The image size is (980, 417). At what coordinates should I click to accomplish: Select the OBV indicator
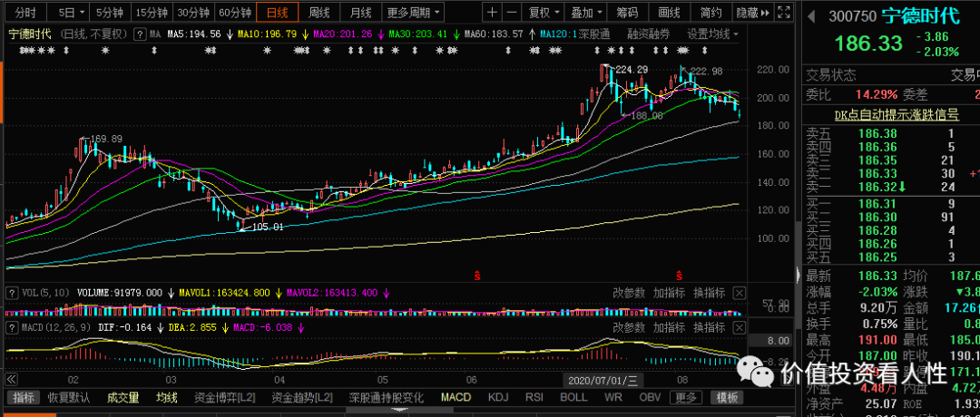pyautogui.click(x=651, y=398)
